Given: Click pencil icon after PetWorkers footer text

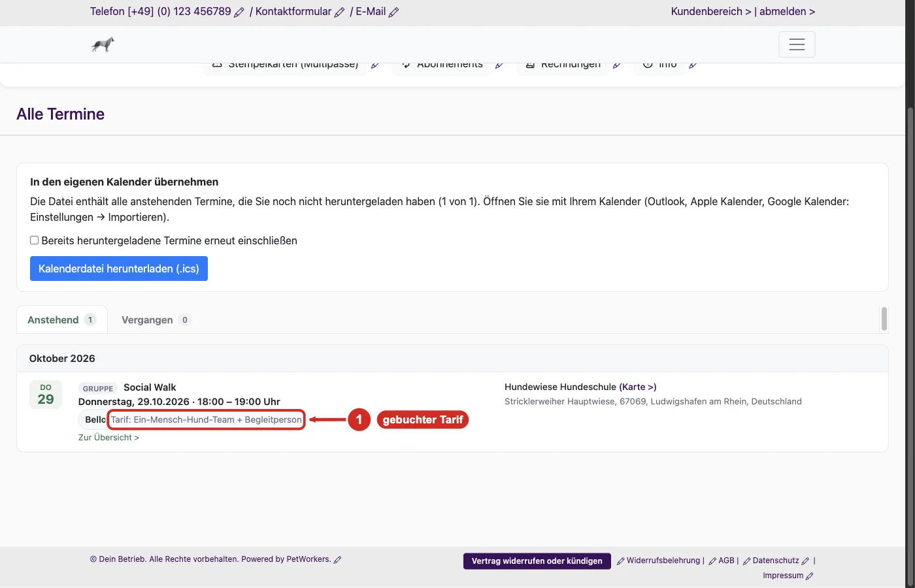Looking at the screenshot, I should (x=337, y=559).
